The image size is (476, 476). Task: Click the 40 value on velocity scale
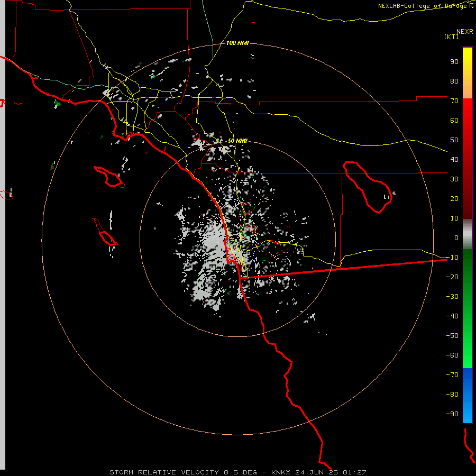(x=454, y=160)
